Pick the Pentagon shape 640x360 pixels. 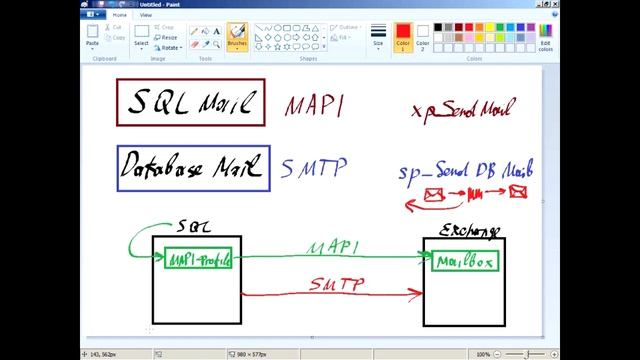(278, 38)
